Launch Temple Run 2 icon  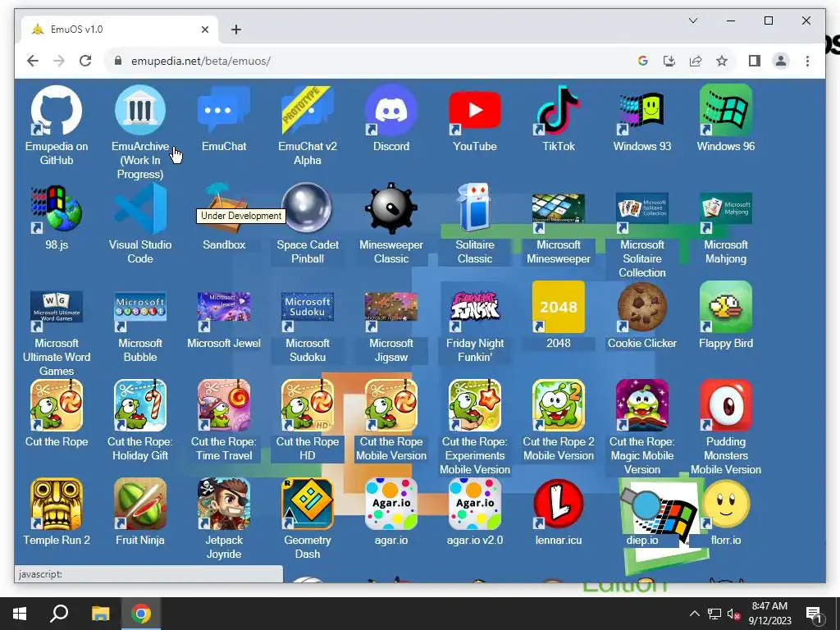[x=57, y=504]
